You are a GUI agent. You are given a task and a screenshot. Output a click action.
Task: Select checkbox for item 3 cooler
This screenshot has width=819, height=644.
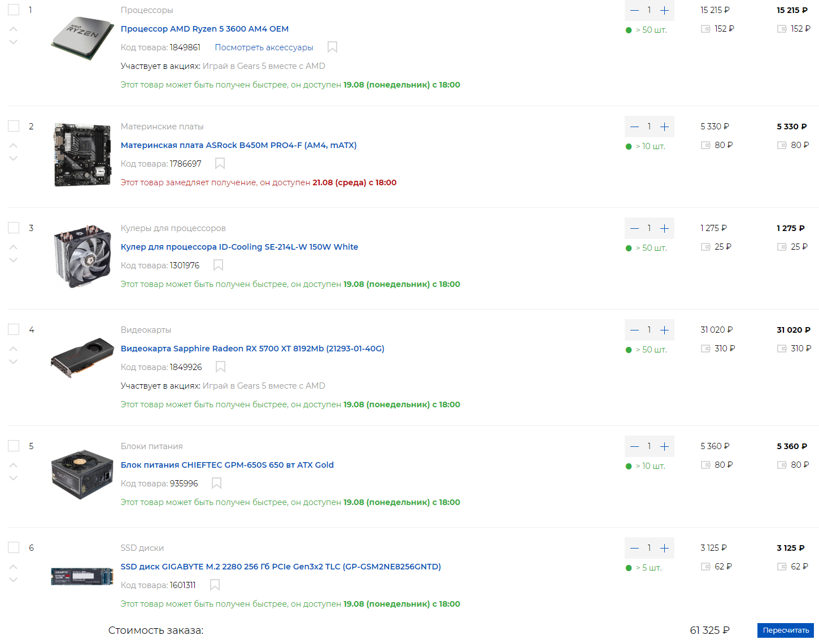(14, 228)
